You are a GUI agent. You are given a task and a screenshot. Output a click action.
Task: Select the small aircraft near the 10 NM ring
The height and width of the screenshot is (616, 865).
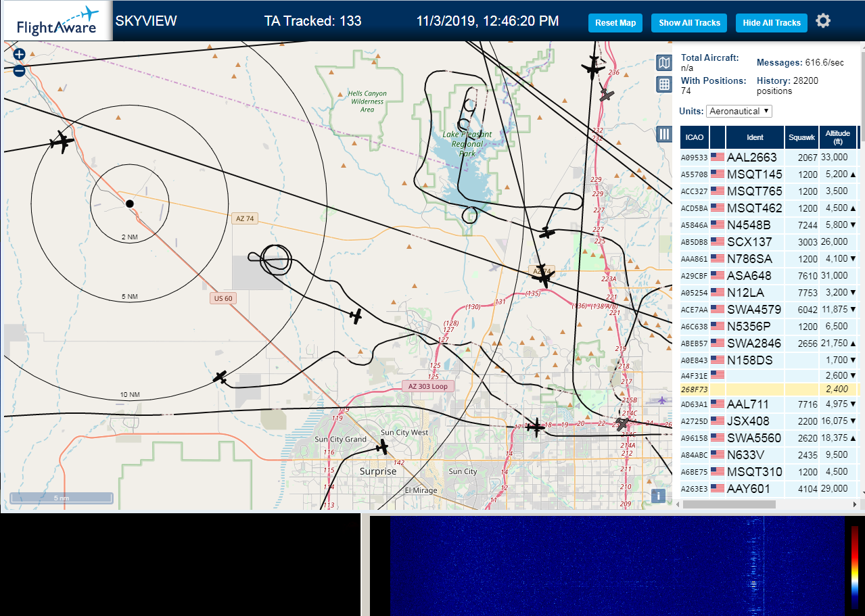coord(220,377)
